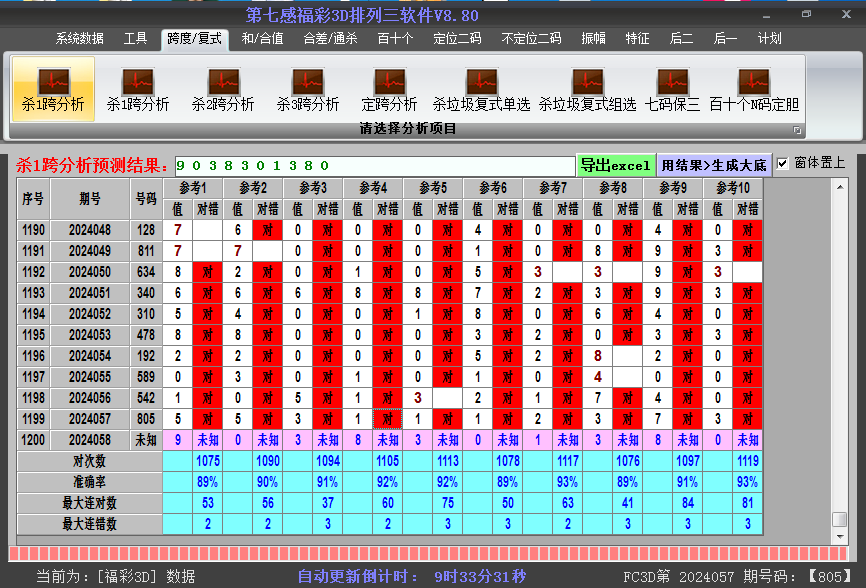The height and width of the screenshot is (588, 866).
Task: Select the 特征 tab
Action: pyautogui.click(x=637, y=39)
